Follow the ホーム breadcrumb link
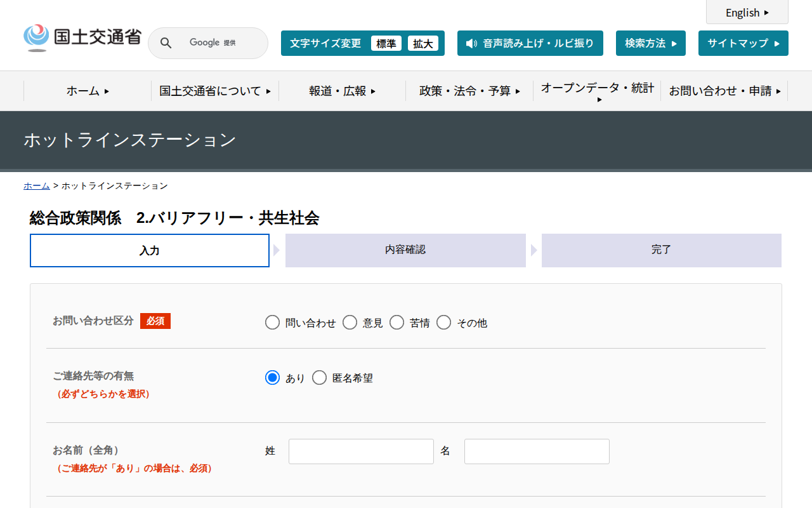812x508 pixels. point(37,185)
